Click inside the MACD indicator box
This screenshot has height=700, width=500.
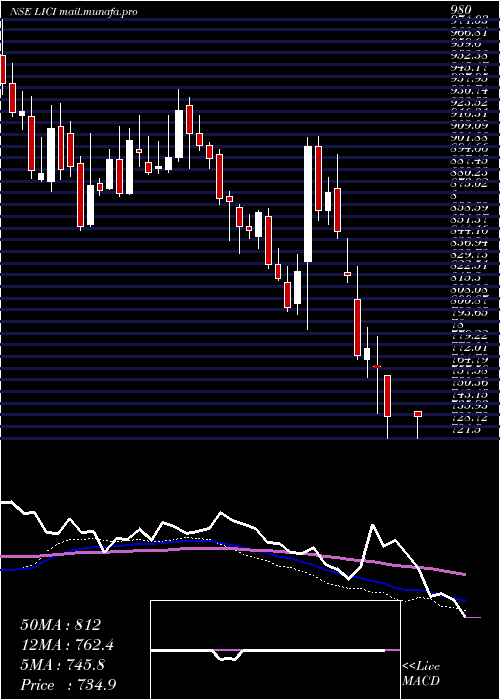click(275, 650)
